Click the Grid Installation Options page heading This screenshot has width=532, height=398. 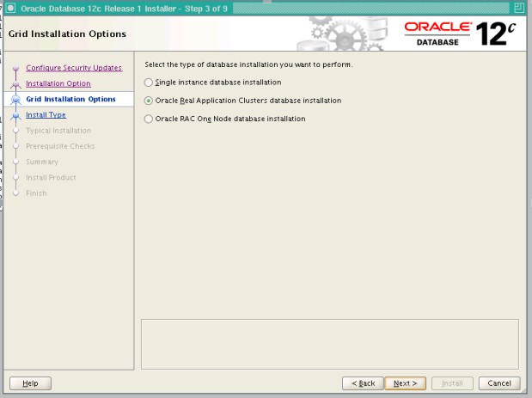(x=67, y=34)
